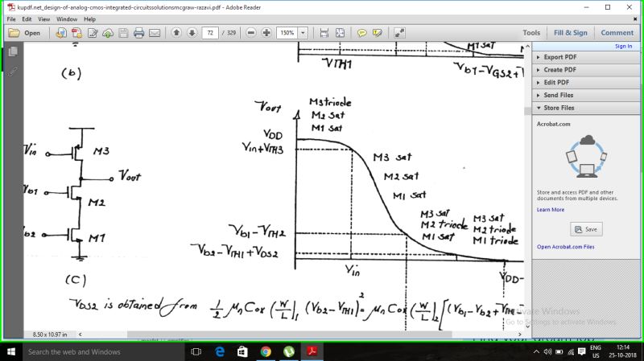Click the network Wi-Fi tray icon
Image resolution: width=644 pixels, height=361 pixels.
click(571, 351)
